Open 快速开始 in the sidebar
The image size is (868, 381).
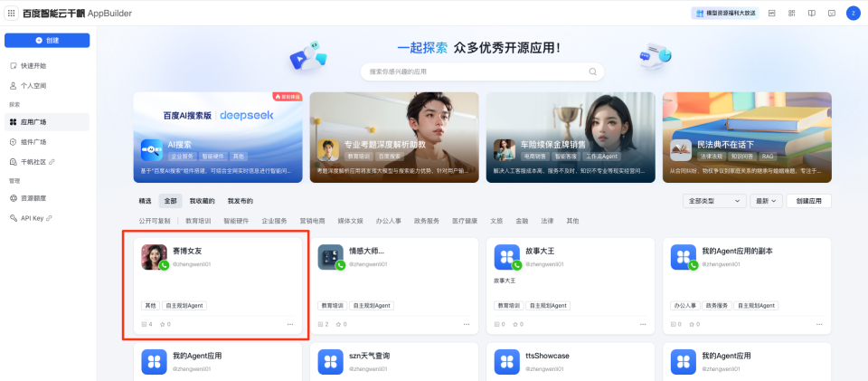click(x=47, y=66)
